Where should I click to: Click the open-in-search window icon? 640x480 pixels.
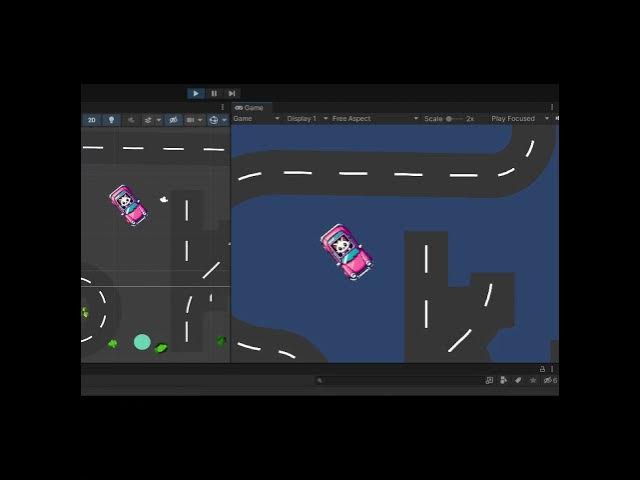(489, 380)
